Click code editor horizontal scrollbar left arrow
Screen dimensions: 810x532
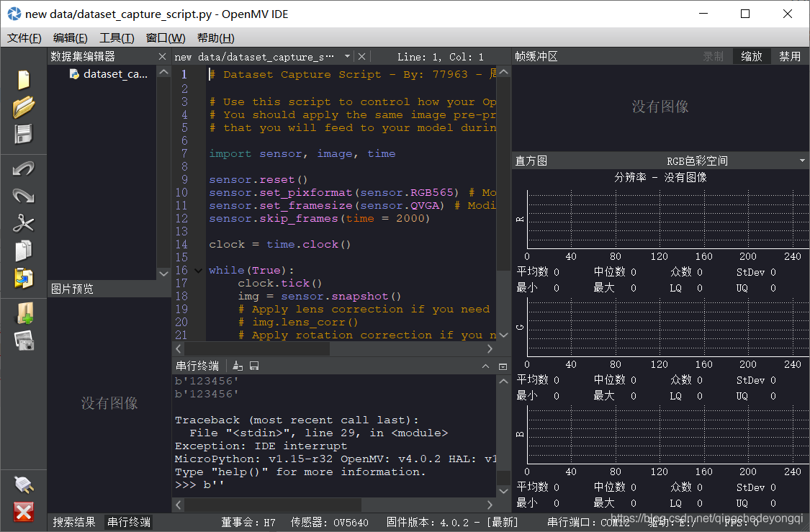pos(179,349)
